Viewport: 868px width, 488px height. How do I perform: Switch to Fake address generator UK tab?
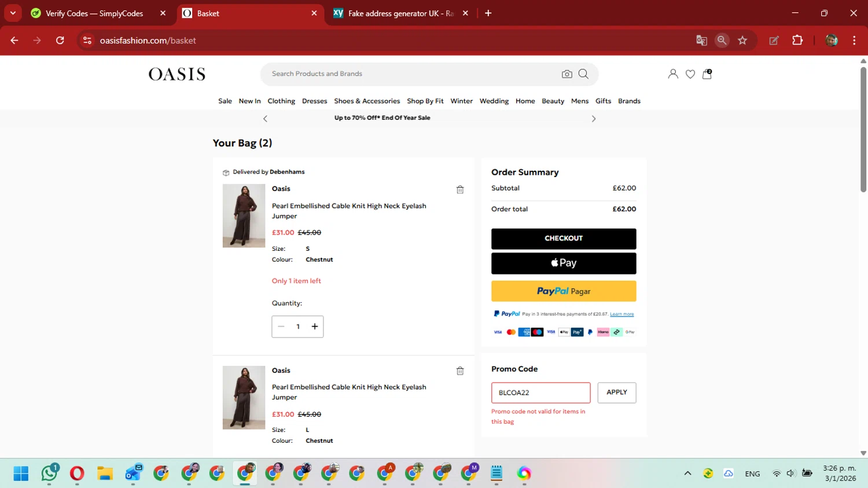[x=400, y=13]
